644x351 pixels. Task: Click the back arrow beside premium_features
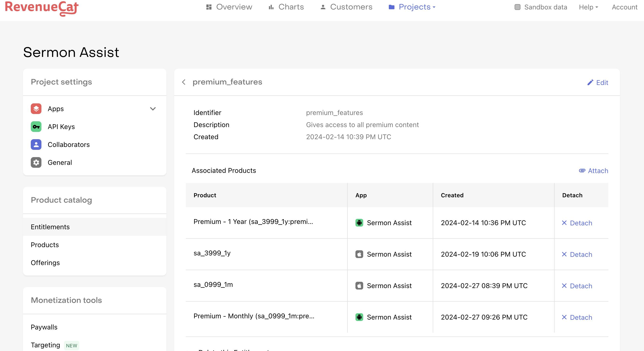coord(184,82)
